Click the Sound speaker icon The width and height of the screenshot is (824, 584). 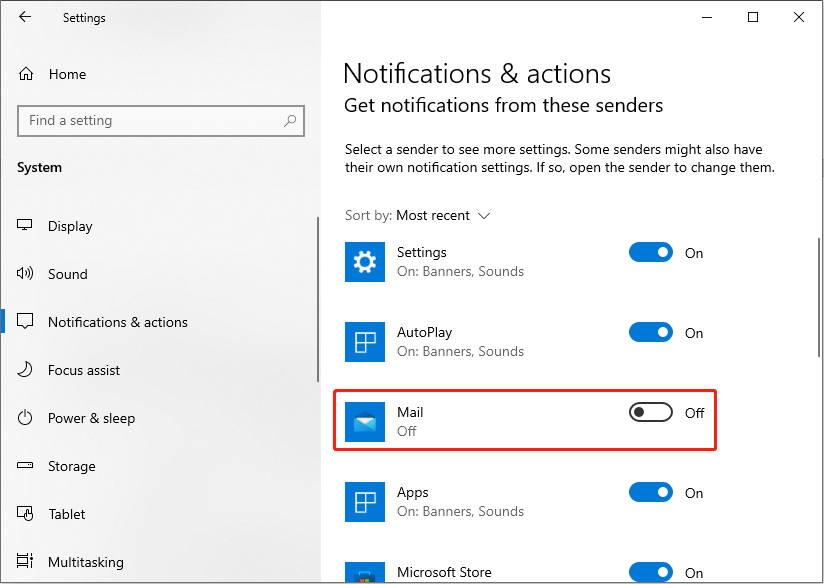[25, 273]
